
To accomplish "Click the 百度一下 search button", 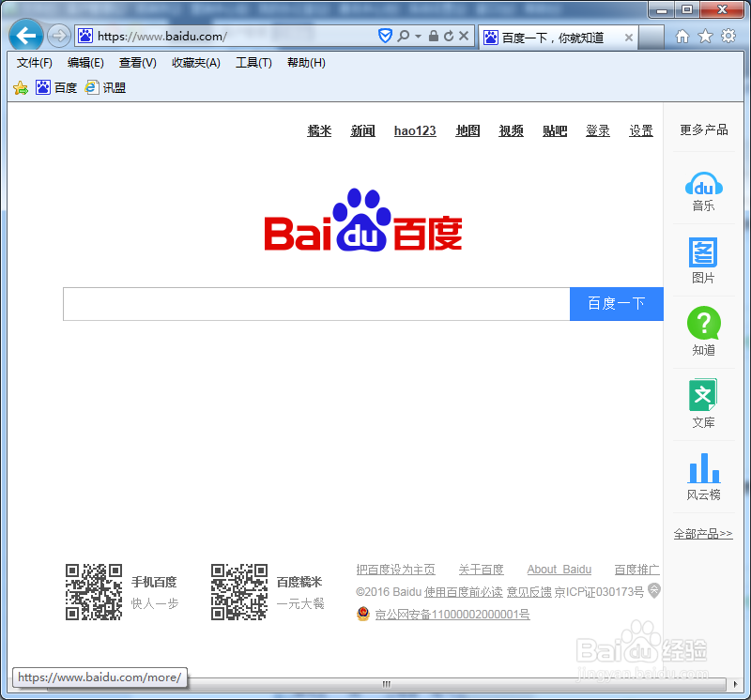I will click(617, 304).
